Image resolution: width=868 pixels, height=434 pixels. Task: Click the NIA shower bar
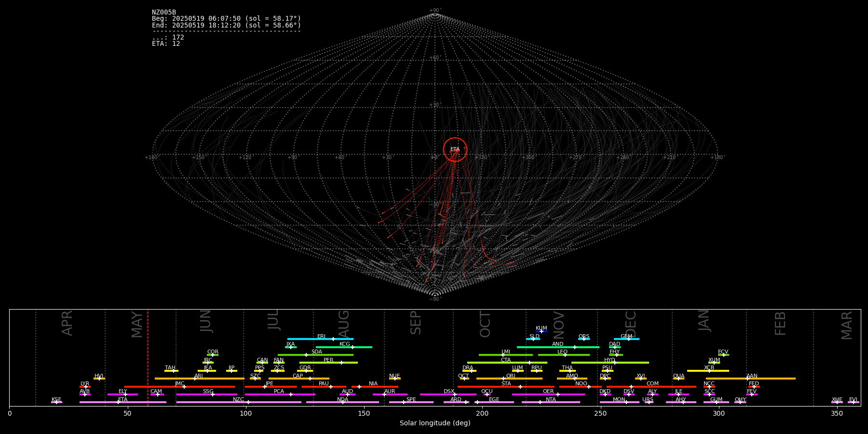coord(375,387)
